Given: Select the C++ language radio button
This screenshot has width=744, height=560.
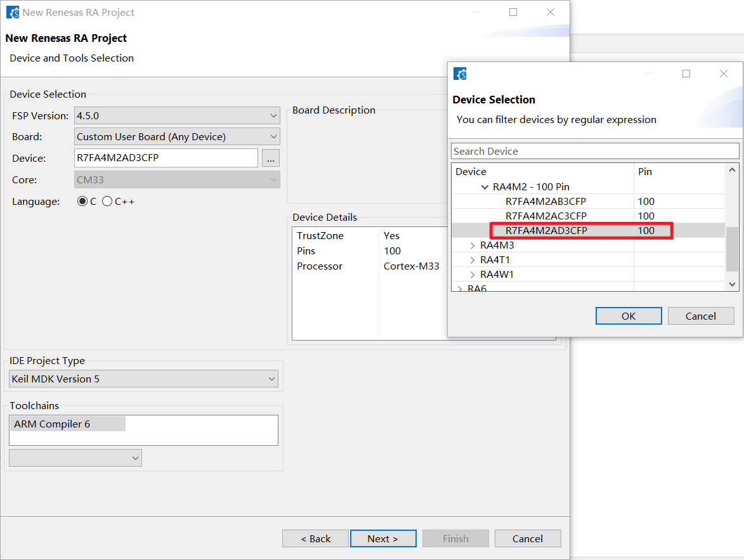Looking at the screenshot, I should [x=107, y=201].
